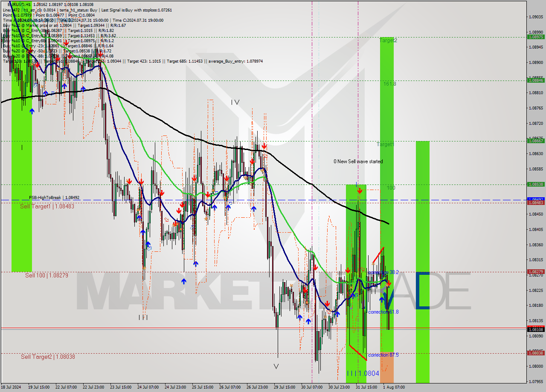This screenshot has height=392, width=546.
Task: Select the 'FSB-HighToBreak | 1.08492' label
Action: point(54,198)
